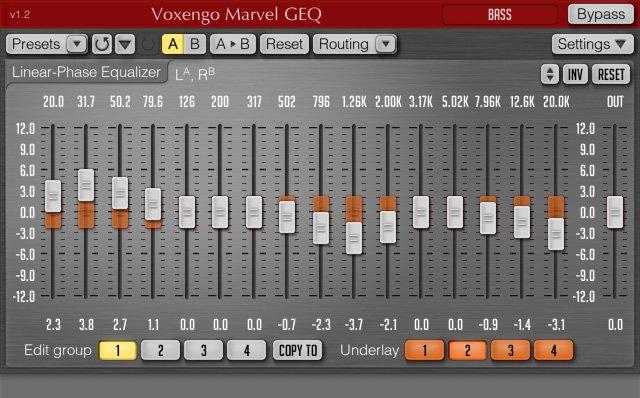The height and width of the screenshot is (398, 640).
Task: Click the INV invert button
Action: (575, 74)
